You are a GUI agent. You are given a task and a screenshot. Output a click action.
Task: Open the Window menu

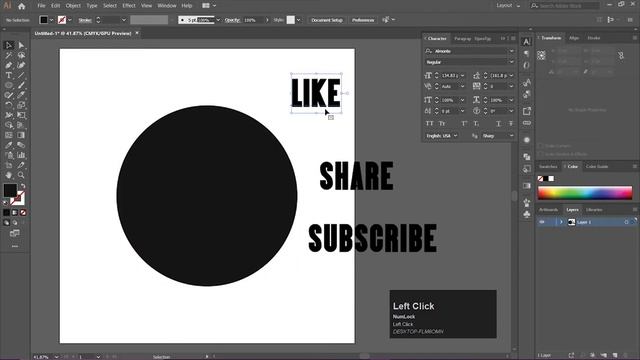tap(167, 6)
